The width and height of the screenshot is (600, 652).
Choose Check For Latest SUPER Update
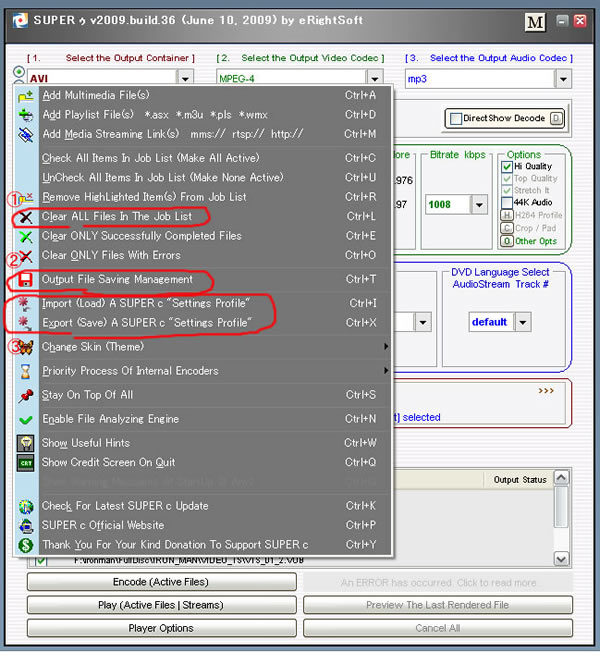[125, 506]
